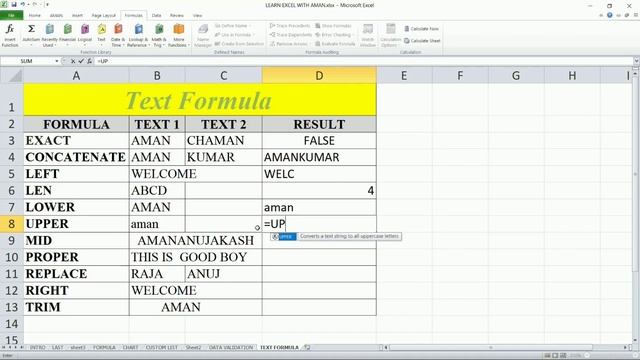This screenshot has width=640, height=360.
Task: Click Save icon in Quick Access Toolbar
Action: click(x=14, y=4)
